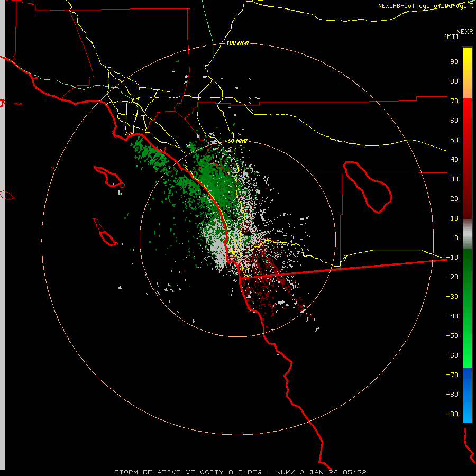This screenshot has height=476, width=476.
Task: Pick the yellow segment of the color bar
Action: [x=467, y=73]
